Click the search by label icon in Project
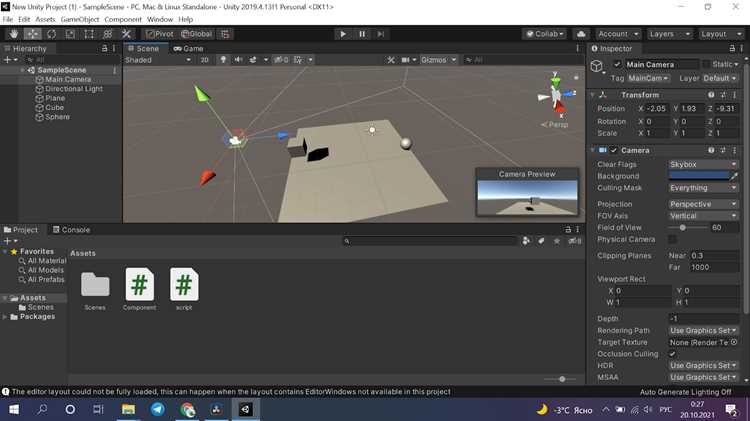Image resolution: width=750 pixels, height=421 pixels. pyautogui.click(x=541, y=241)
